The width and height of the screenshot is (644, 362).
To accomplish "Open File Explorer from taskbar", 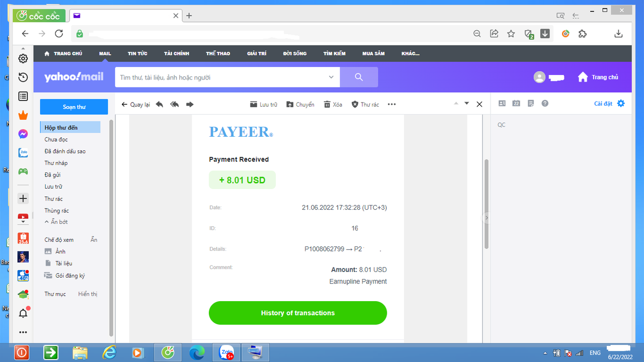I will click(x=80, y=353).
